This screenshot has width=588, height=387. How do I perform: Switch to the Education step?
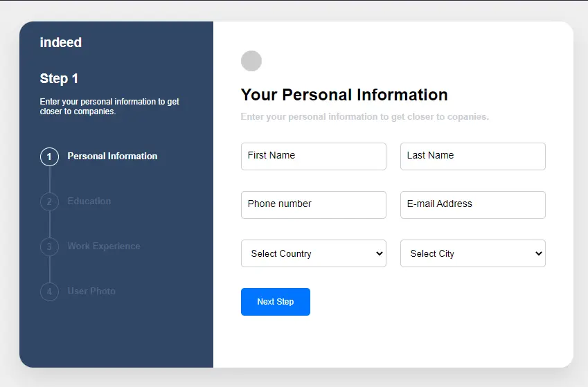coord(89,201)
